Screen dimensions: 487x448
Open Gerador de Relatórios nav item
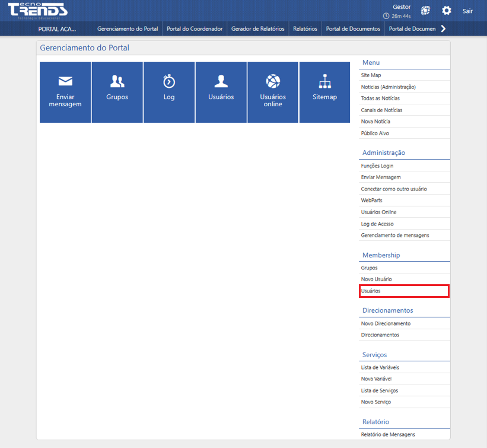(257, 28)
